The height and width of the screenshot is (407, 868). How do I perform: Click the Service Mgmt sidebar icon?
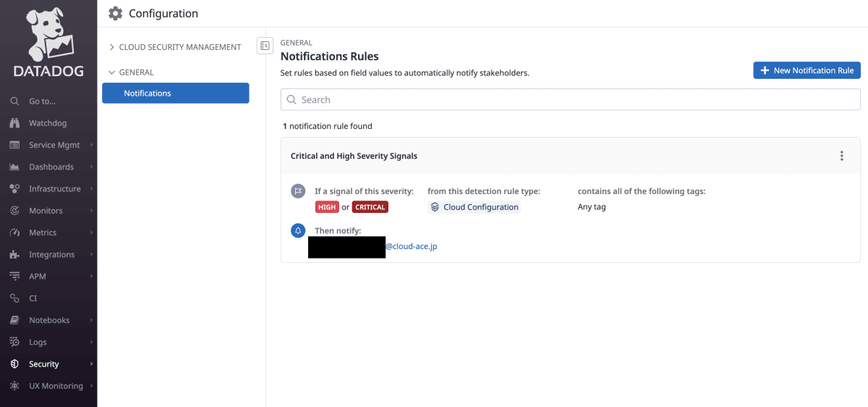tap(14, 145)
